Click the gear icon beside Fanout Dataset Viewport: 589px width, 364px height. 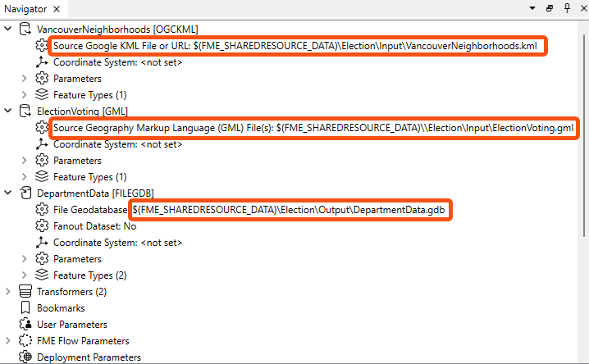click(x=42, y=225)
